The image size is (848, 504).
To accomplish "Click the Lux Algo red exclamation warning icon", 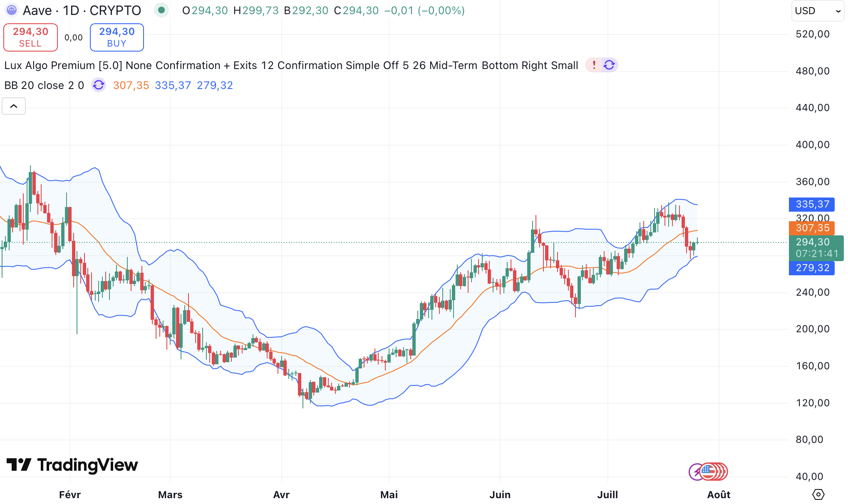I will 594,65.
